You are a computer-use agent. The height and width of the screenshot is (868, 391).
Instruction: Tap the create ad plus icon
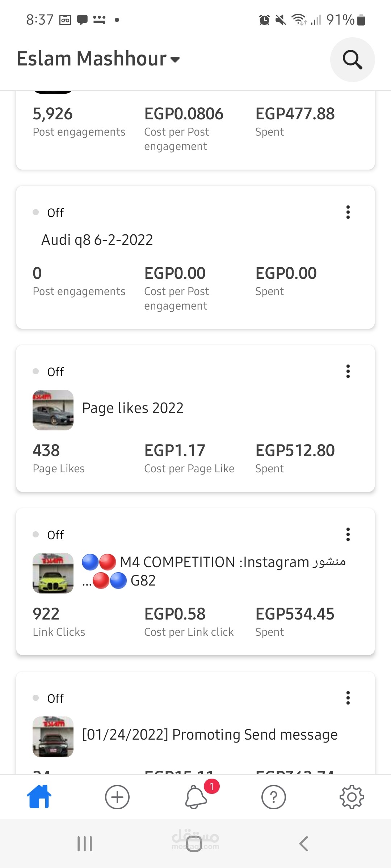coord(117,797)
